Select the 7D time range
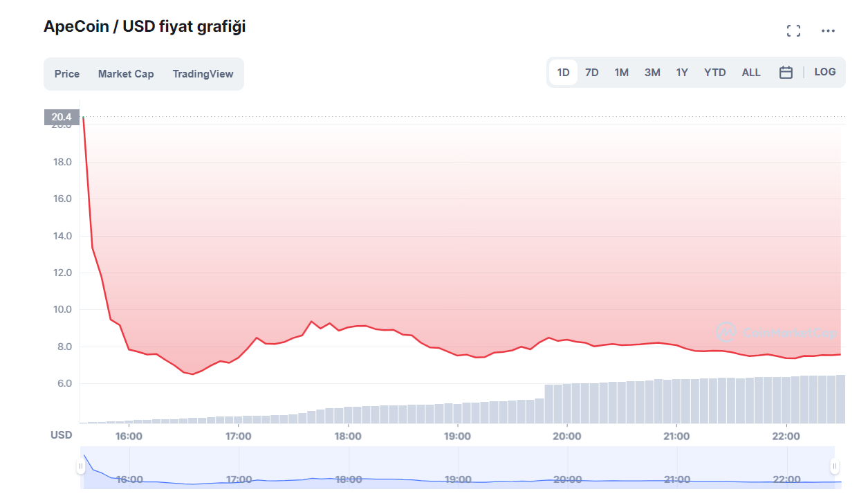The height and width of the screenshot is (496, 868). (592, 73)
